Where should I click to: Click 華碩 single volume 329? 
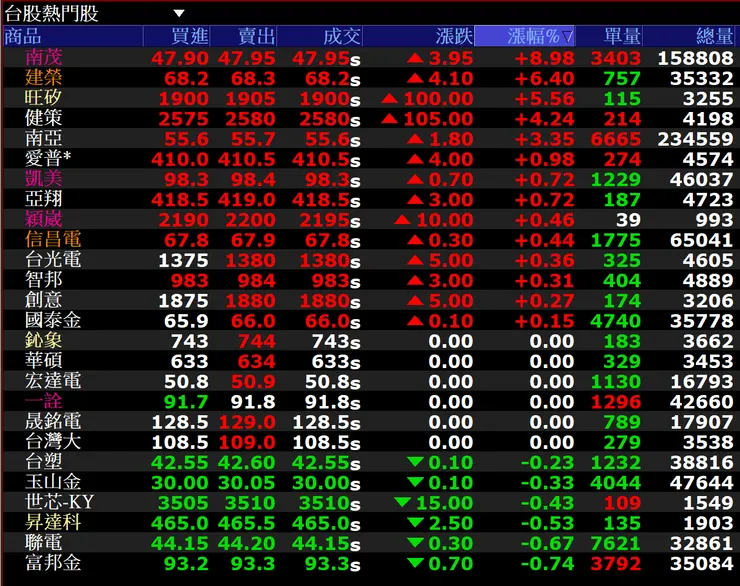point(622,361)
